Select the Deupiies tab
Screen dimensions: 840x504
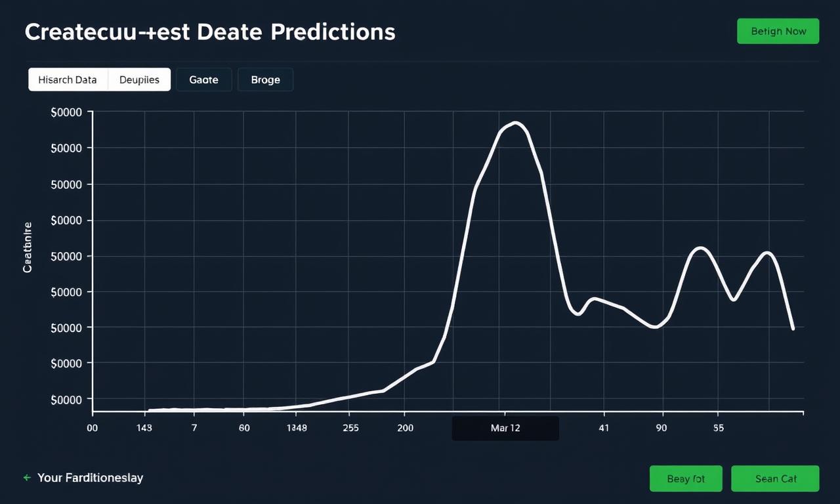tap(139, 79)
